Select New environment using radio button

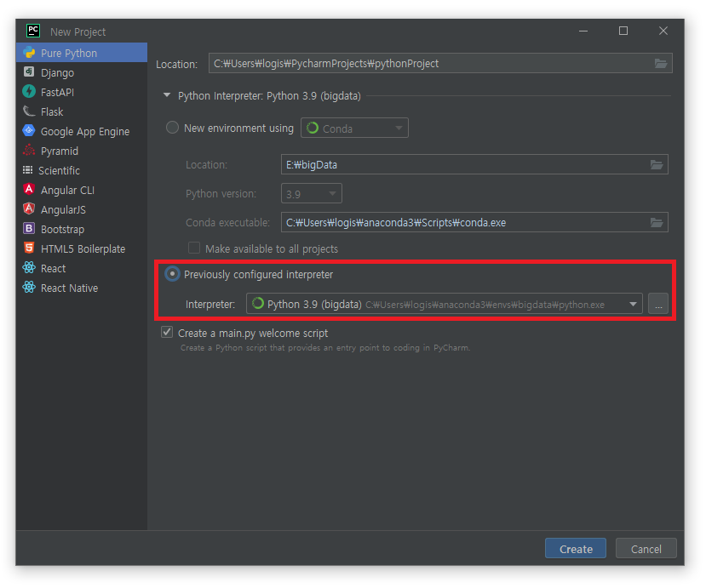[x=172, y=128]
